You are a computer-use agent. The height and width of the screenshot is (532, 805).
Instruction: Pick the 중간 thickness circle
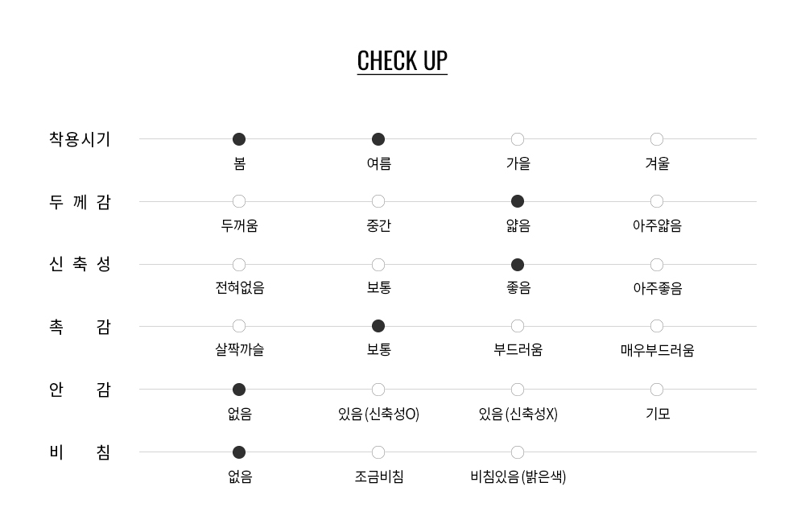[378, 201]
